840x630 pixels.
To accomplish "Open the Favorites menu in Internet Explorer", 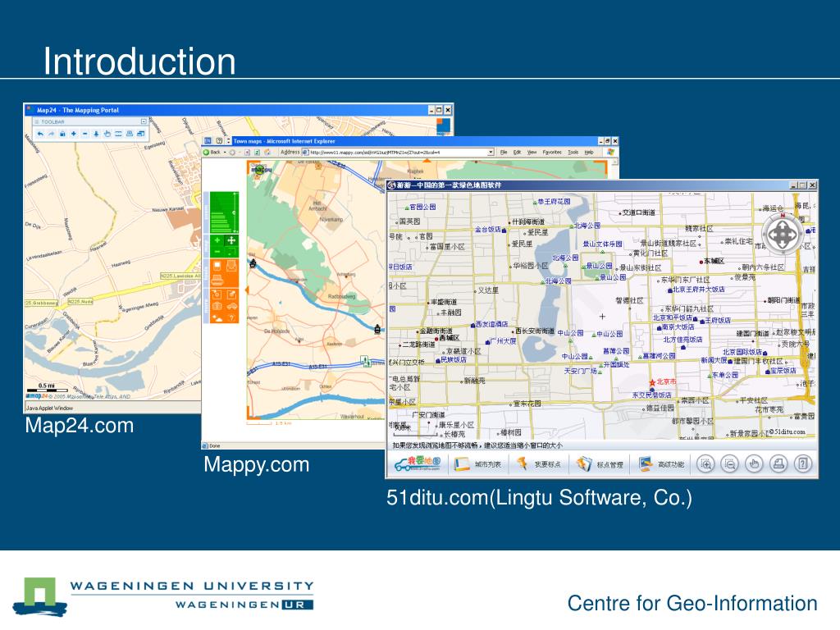I will [x=552, y=152].
